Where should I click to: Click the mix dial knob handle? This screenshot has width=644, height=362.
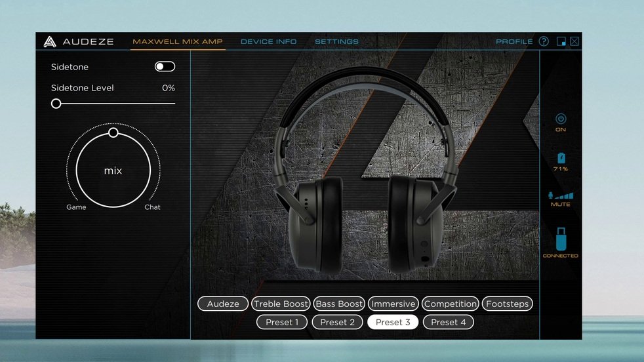click(x=113, y=132)
